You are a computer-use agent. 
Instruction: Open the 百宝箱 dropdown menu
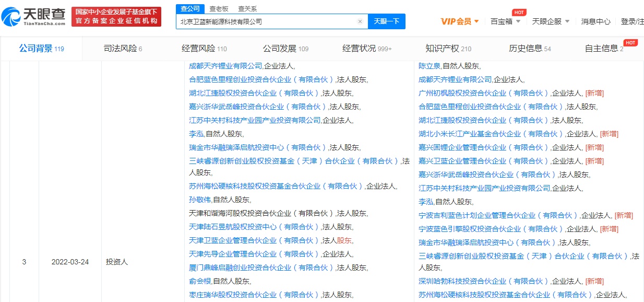coord(506,21)
